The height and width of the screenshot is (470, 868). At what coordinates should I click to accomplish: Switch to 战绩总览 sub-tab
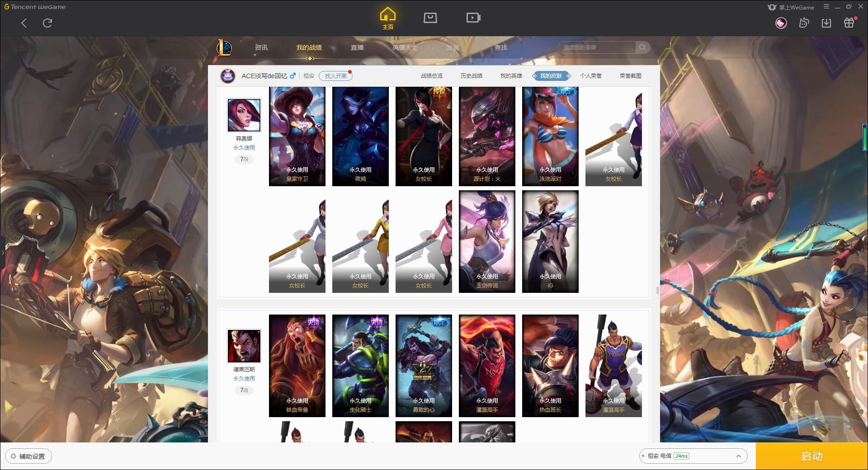click(x=432, y=76)
